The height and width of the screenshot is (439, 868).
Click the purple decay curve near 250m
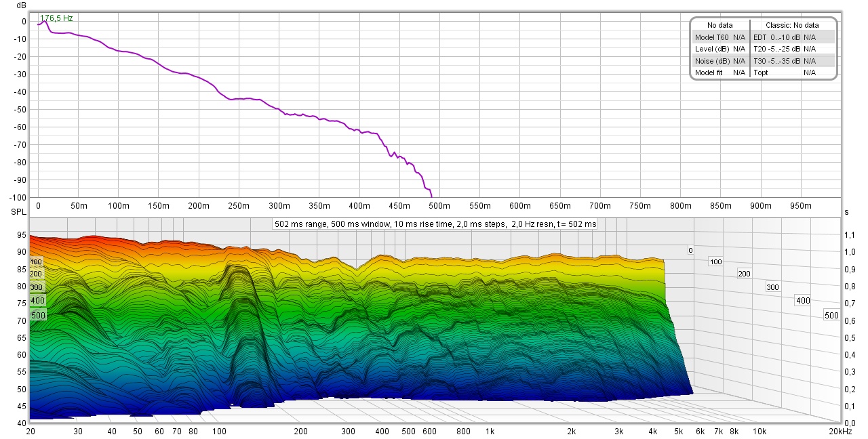pyautogui.click(x=239, y=99)
